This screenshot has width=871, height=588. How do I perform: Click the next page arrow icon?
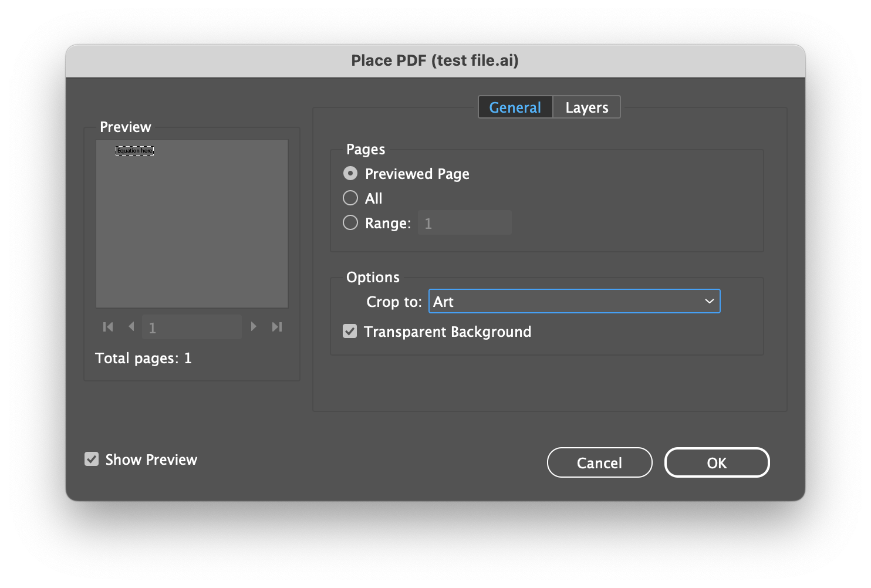(254, 327)
